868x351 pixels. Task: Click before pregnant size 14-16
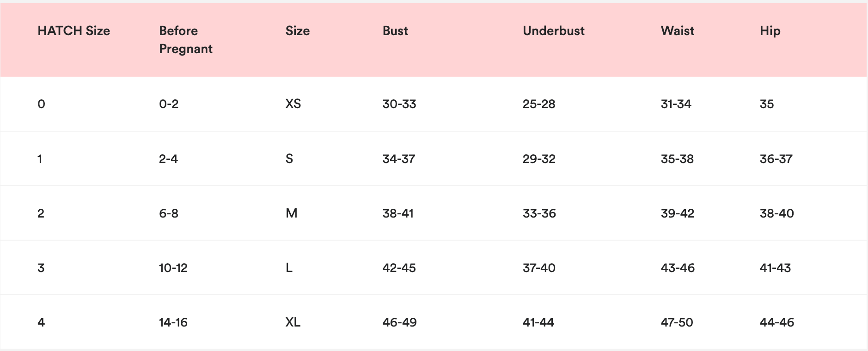coord(173,322)
